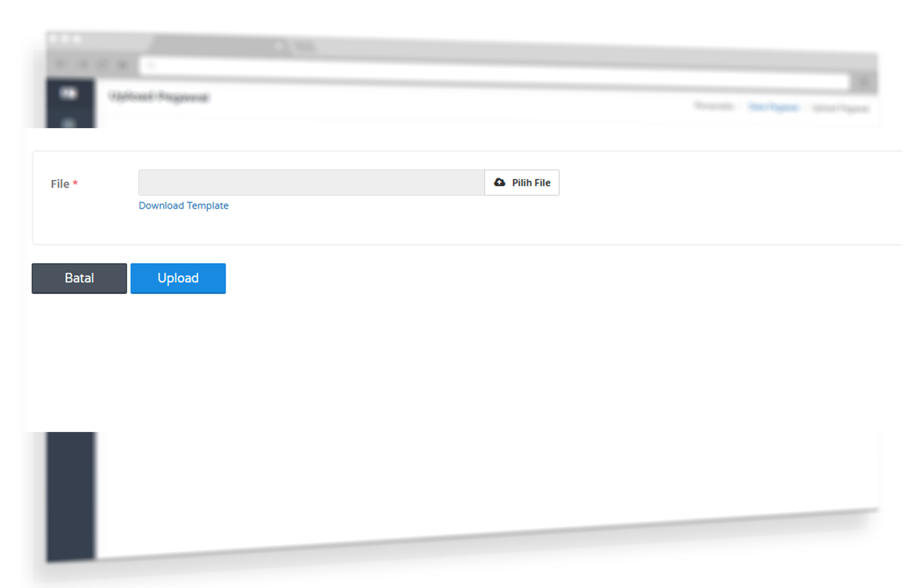Viewport: 919px width, 588px height.
Task: Click the first gray breadcrumb item
Action: point(714,106)
